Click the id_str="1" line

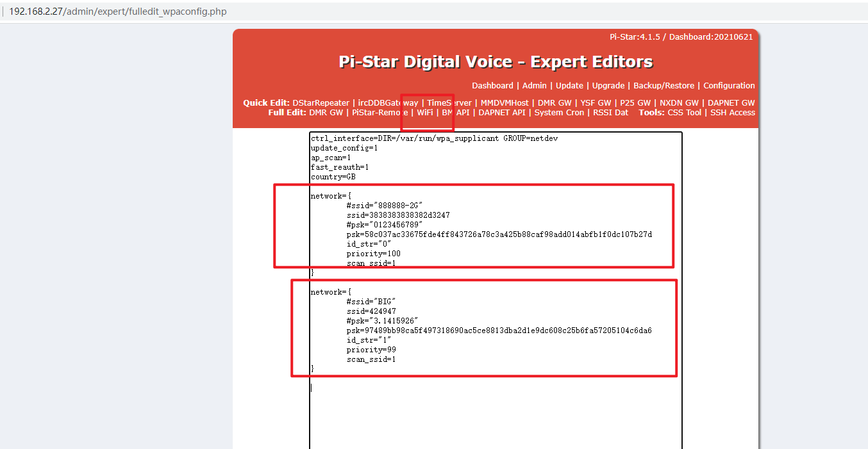[x=369, y=340]
